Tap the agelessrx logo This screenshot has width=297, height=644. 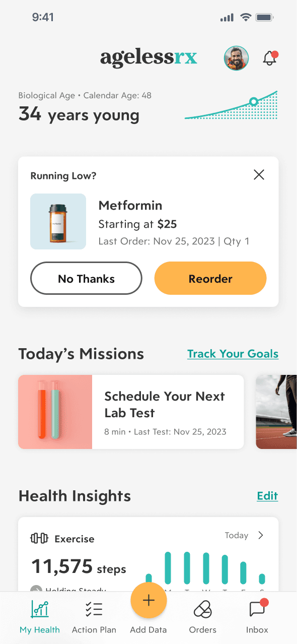148,57
